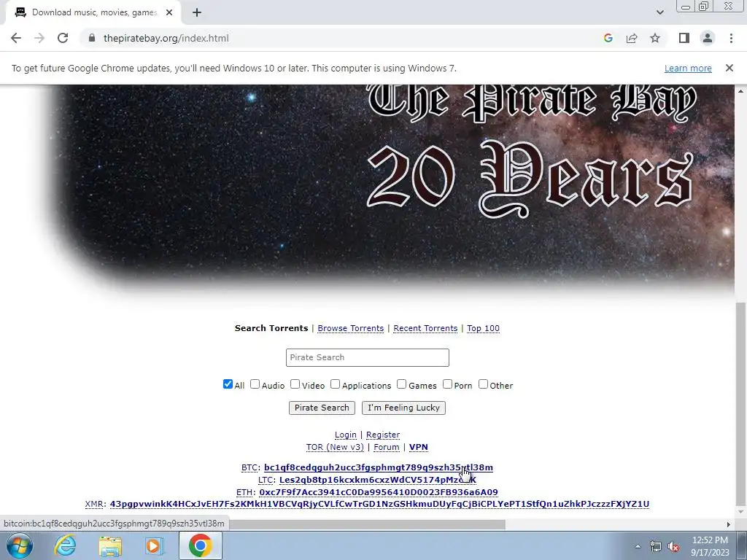Screen dimensions: 747x560
Task: Click the scrollbar down arrow
Action: tap(740, 512)
